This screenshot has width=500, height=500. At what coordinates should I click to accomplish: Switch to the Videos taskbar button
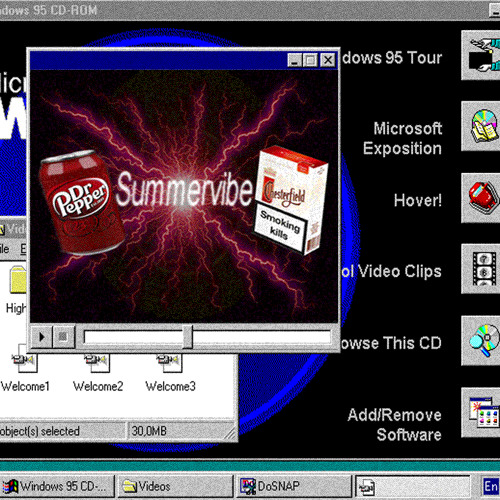point(175,487)
